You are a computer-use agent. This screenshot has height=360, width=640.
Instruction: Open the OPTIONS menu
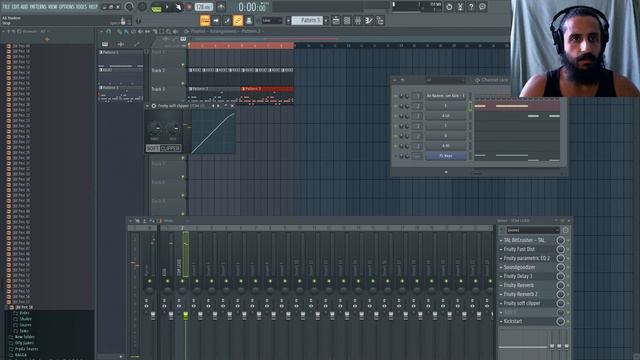(67, 7)
